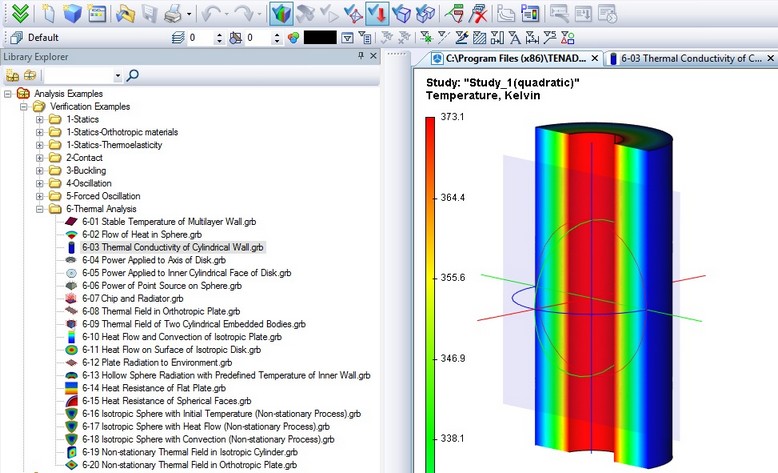Click the search magnifier in Library Explorer

[x=132, y=75]
